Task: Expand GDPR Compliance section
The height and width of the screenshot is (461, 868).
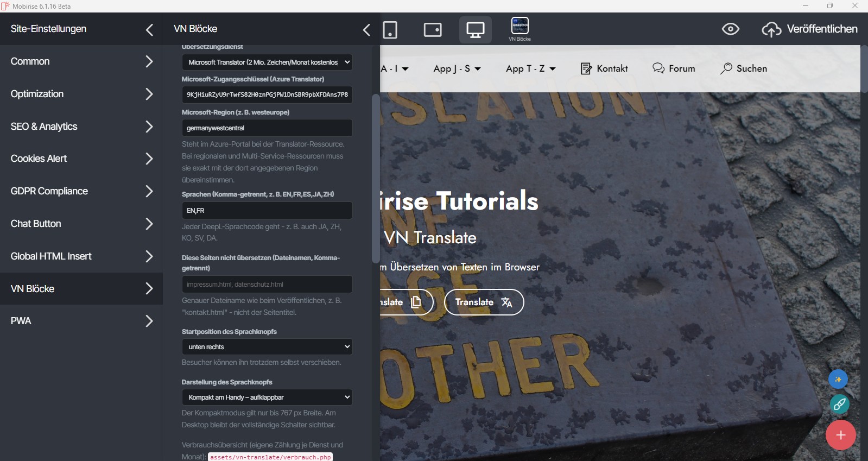Action: pyautogui.click(x=81, y=191)
